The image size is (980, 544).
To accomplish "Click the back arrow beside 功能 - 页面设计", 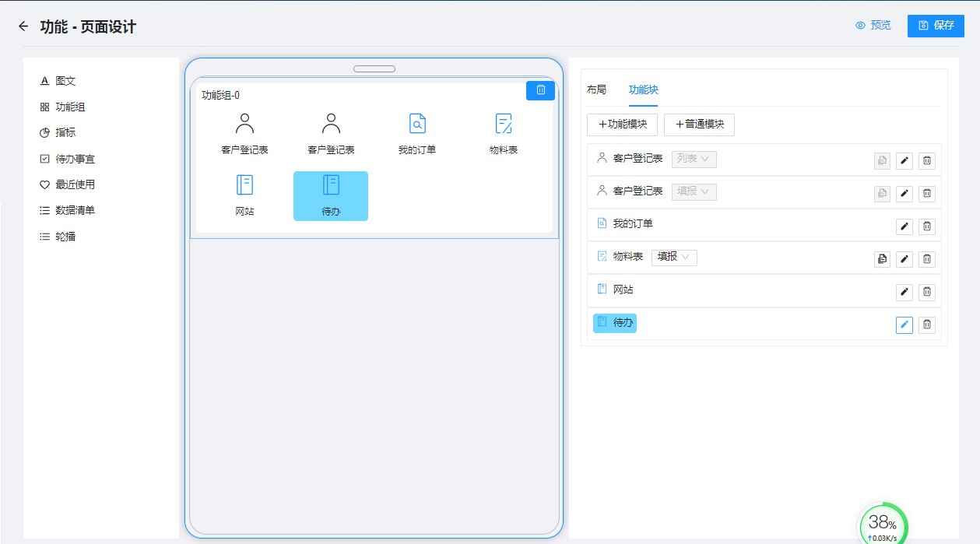I will [23, 26].
